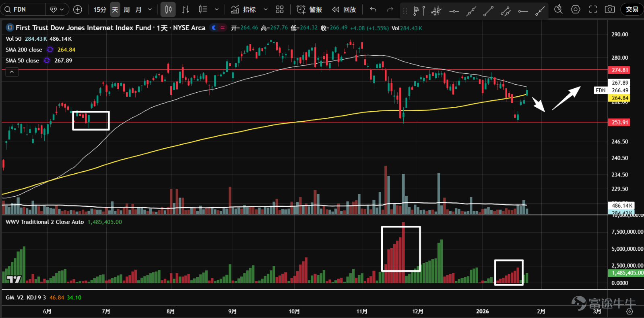Start bar replay with 回放
644x318 pixels.
click(x=344, y=9)
